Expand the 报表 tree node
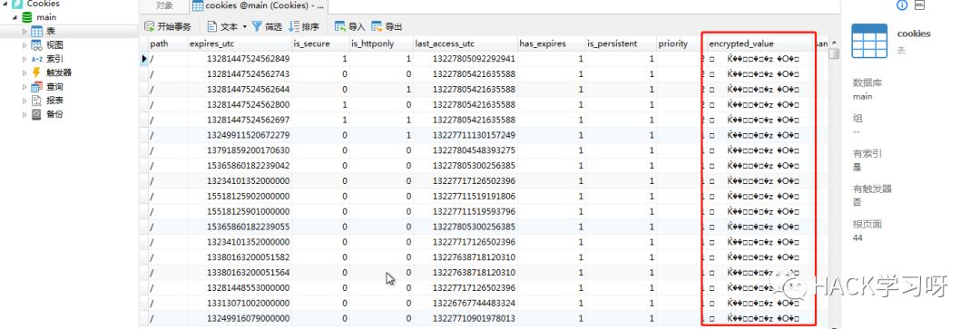 (25, 101)
